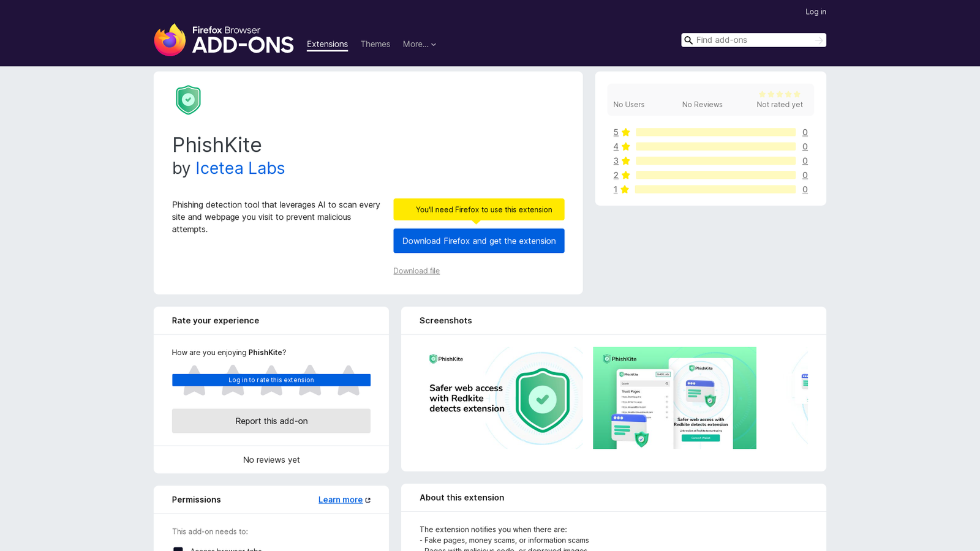Click the 'No Users' statistic
Screen dimensions: 980x551
(629, 105)
